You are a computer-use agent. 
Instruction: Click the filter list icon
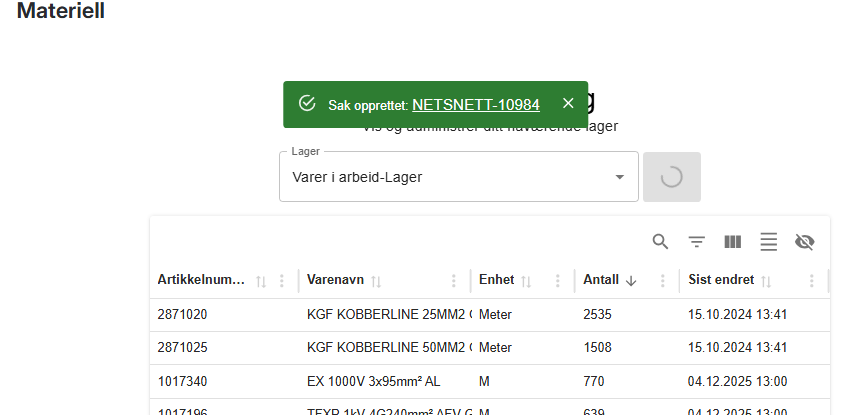click(x=696, y=241)
